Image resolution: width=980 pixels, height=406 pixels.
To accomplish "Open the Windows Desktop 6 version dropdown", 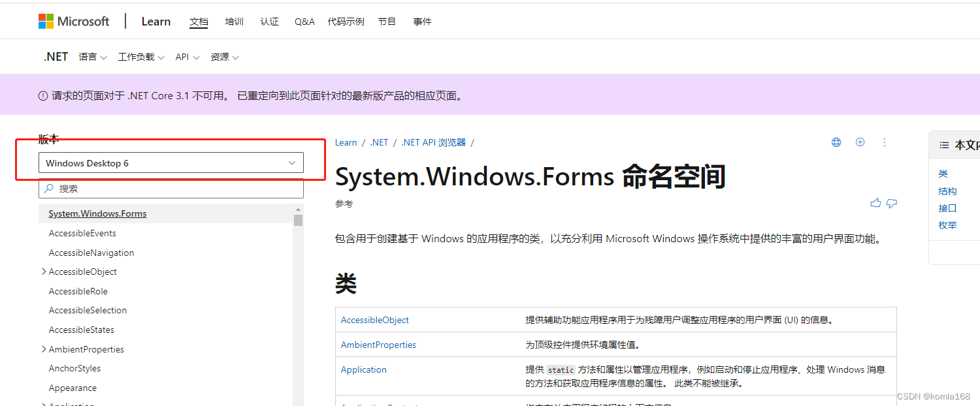I will click(171, 163).
